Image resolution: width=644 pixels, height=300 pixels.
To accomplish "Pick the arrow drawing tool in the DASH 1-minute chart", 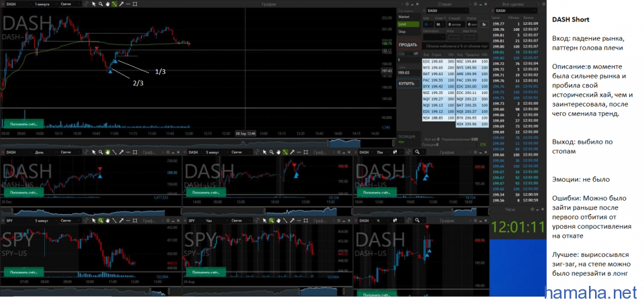I will [121, 4].
